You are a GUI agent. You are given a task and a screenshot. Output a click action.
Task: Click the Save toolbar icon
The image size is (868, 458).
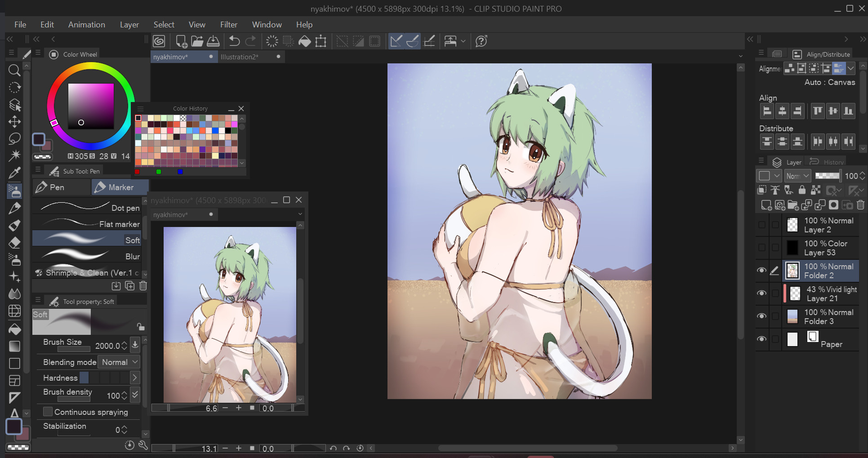click(213, 41)
